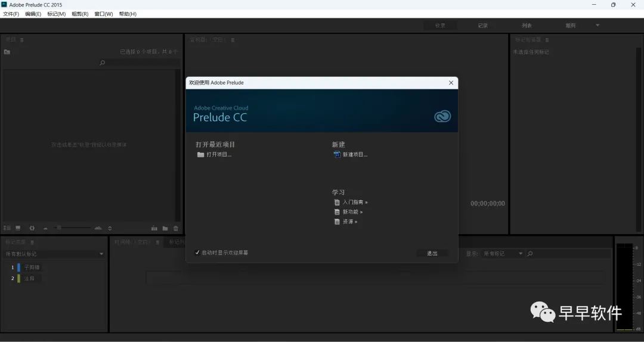Click the 新建项目... link

pos(355,155)
